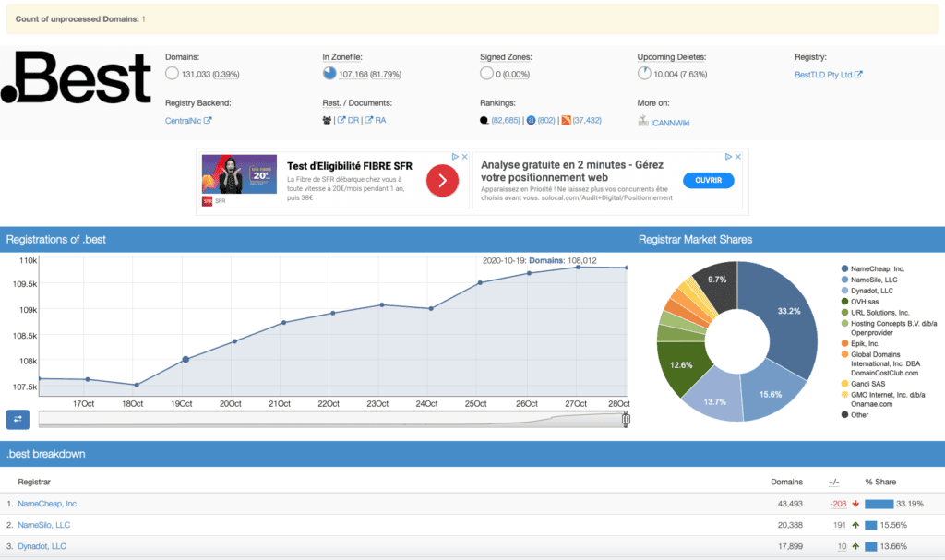Open the NameSilo, LLC registrar link
The image size is (945, 560).
pyautogui.click(x=43, y=525)
